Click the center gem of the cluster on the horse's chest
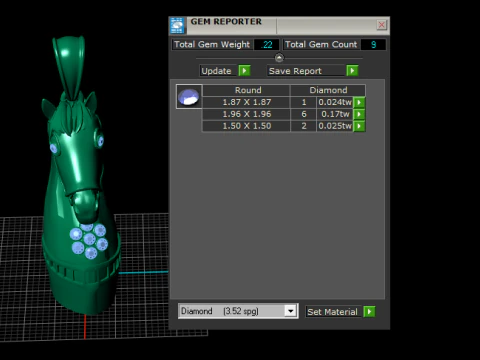480x360 pixels. click(89, 239)
